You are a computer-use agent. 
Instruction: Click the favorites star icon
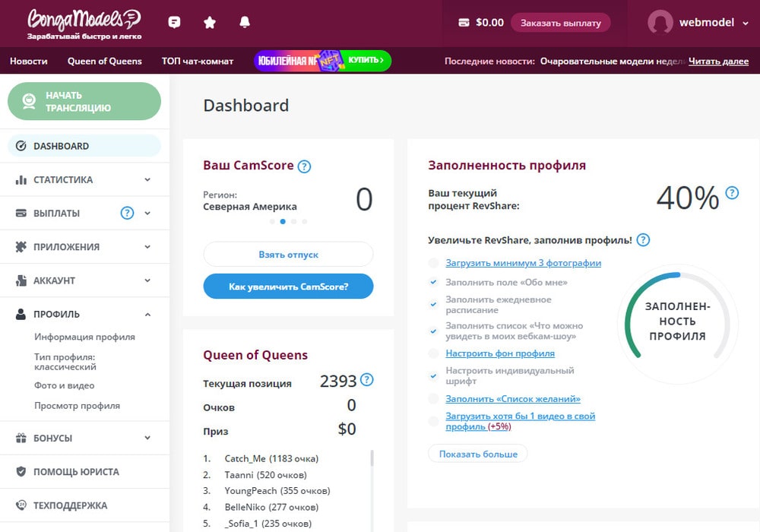click(210, 23)
